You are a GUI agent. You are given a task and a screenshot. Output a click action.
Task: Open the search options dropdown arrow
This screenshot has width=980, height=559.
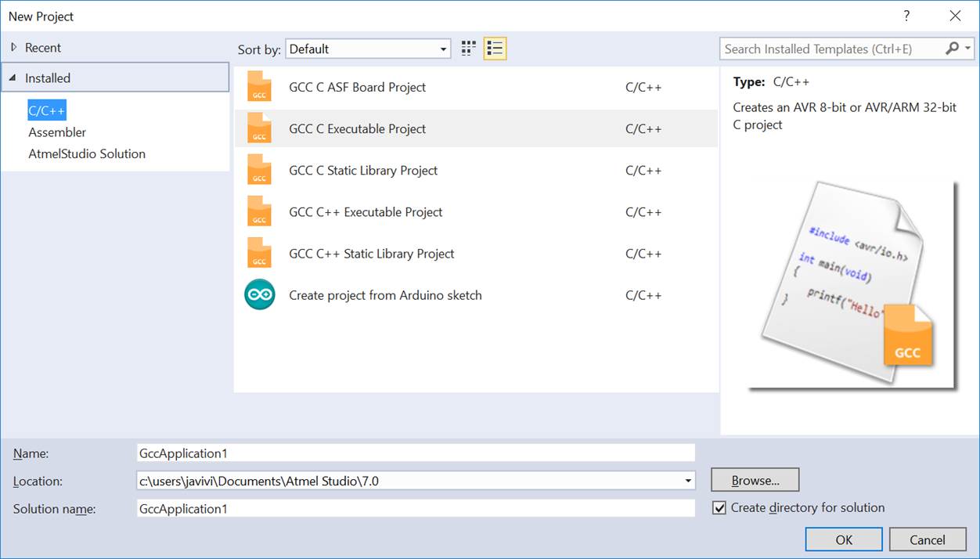point(967,49)
